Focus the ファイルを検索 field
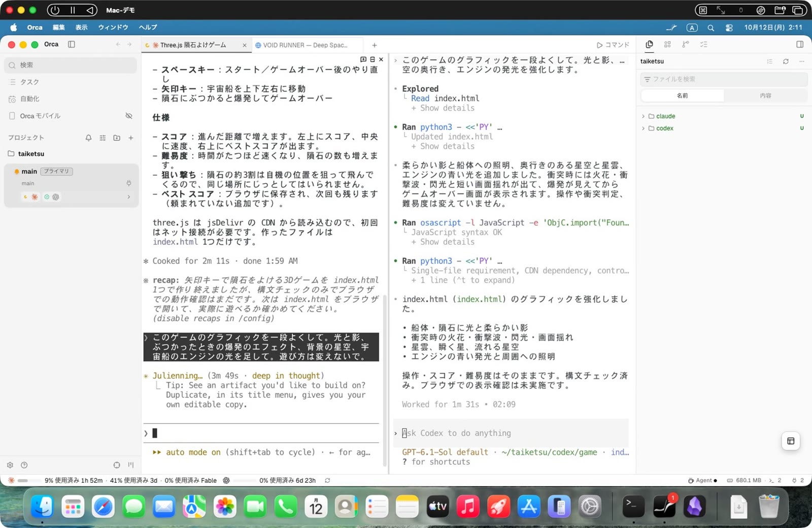 pos(724,79)
